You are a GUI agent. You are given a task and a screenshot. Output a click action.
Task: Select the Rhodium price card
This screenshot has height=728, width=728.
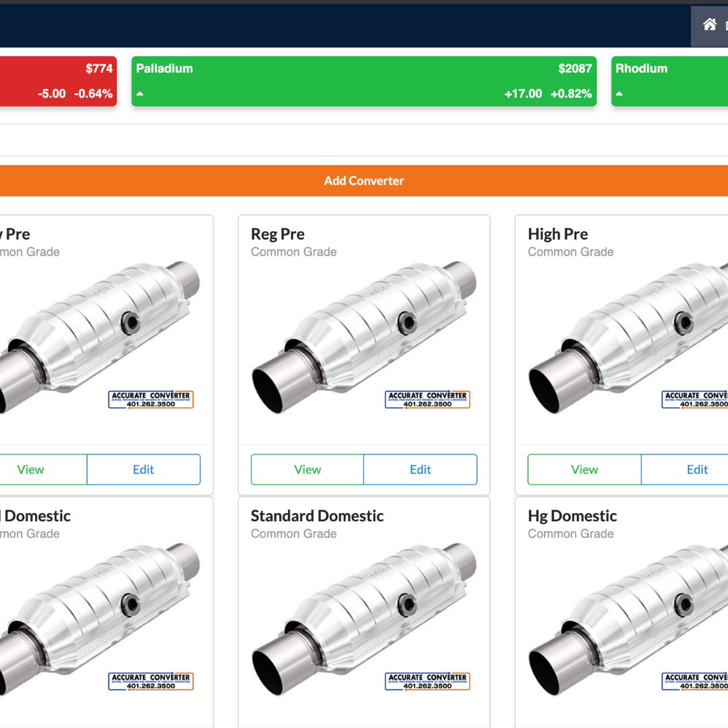pyautogui.click(x=669, y=81)
